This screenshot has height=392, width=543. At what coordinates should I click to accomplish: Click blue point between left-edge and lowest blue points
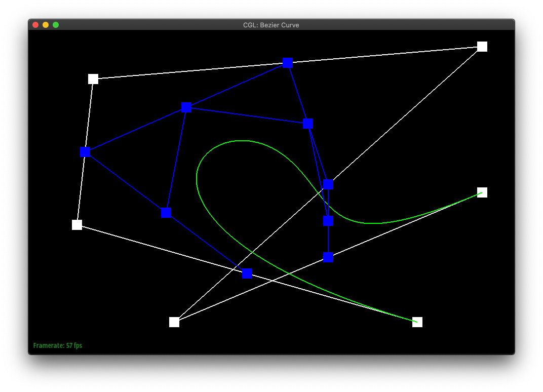166,213
